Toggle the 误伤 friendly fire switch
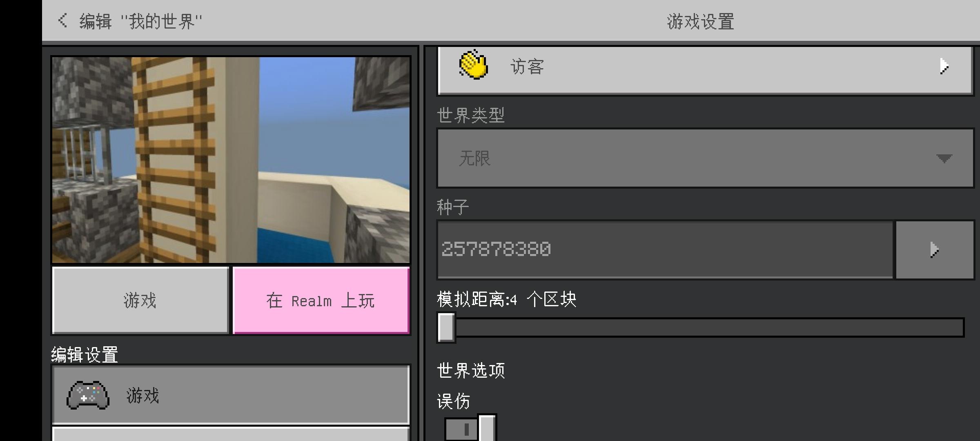Screen dimensions: 980x441 [470, 428]
